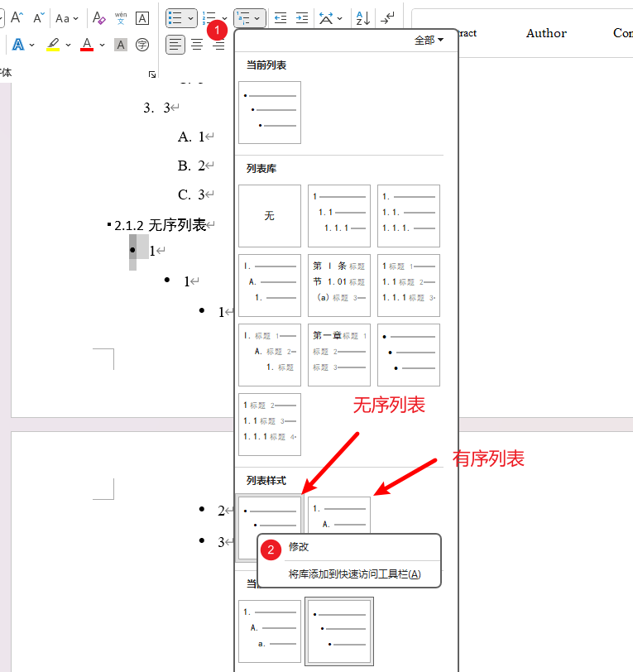The height and width of the screenshot is (672, 633).
Task: Click the list line A. 1
Action: click(195, 137)
